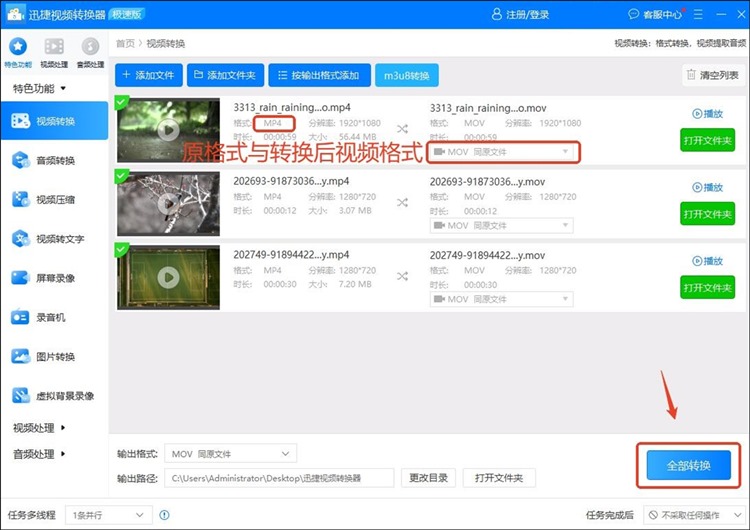The width and height of the screenshot is (750, 530).
Task: Open the 任务完成后 dropdown
Action: tap(693, 515)
